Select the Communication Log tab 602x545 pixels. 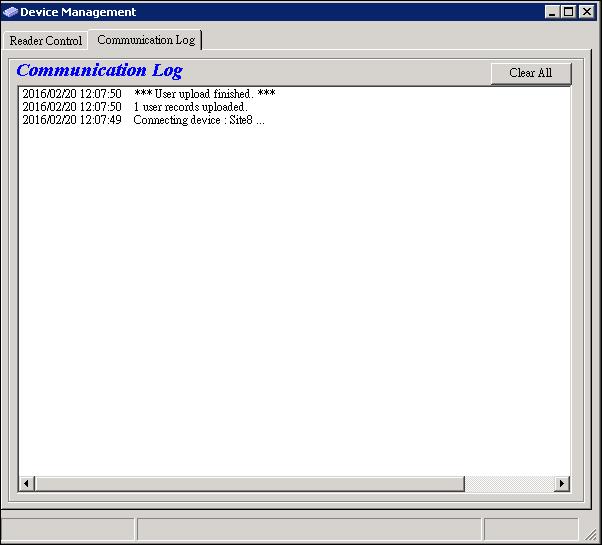[x=146, y=40]
